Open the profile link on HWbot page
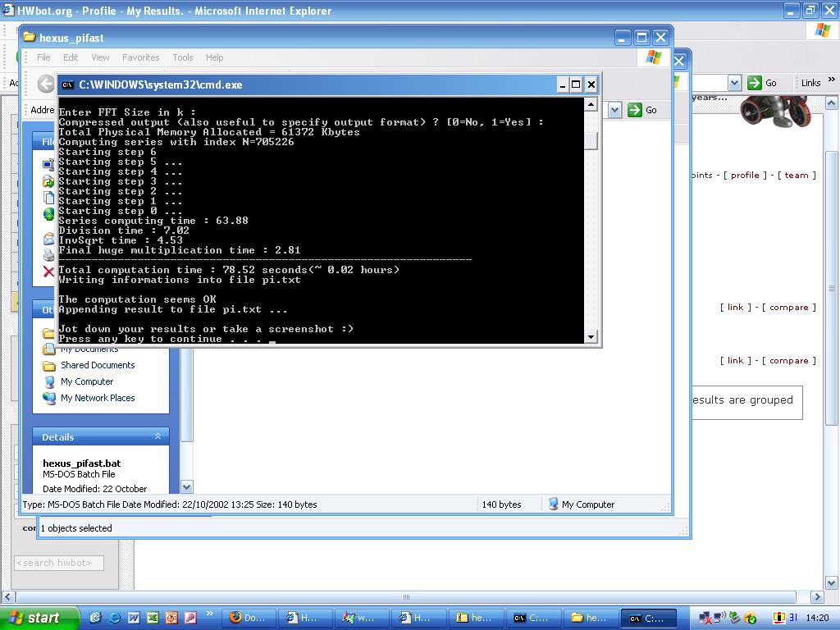The height and width of the screenshot is (630, 840). pyautogui.click(x=745, y=176)
